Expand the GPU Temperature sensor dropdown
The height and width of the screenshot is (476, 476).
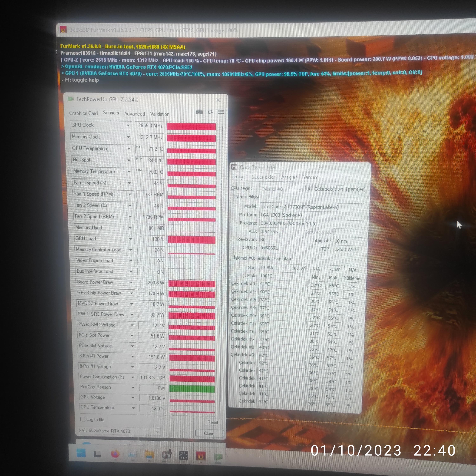coord(129,149)
